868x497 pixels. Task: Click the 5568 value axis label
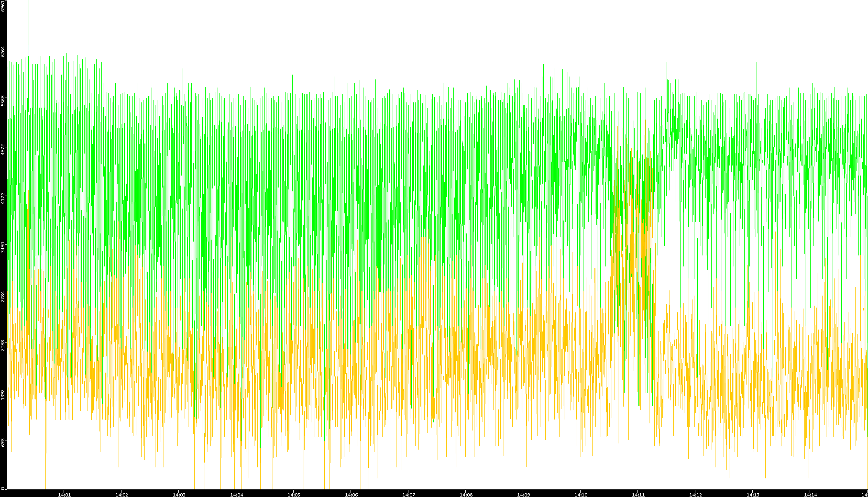3,100
